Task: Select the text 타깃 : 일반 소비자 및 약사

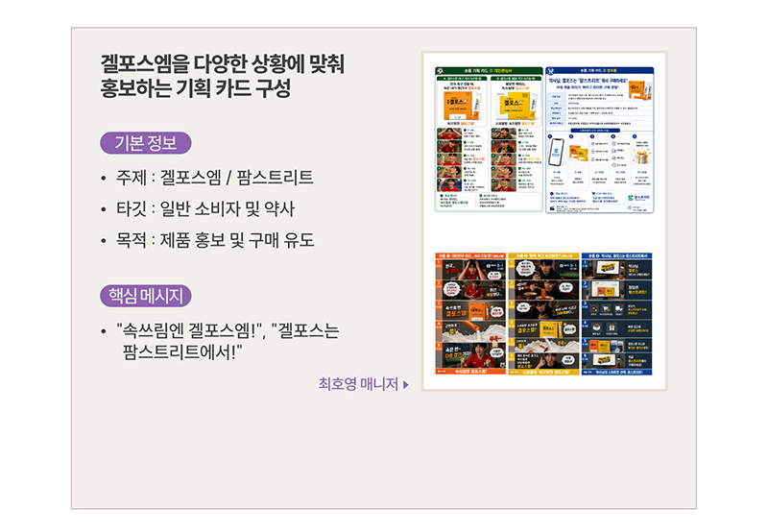Action: click(205, 209)
